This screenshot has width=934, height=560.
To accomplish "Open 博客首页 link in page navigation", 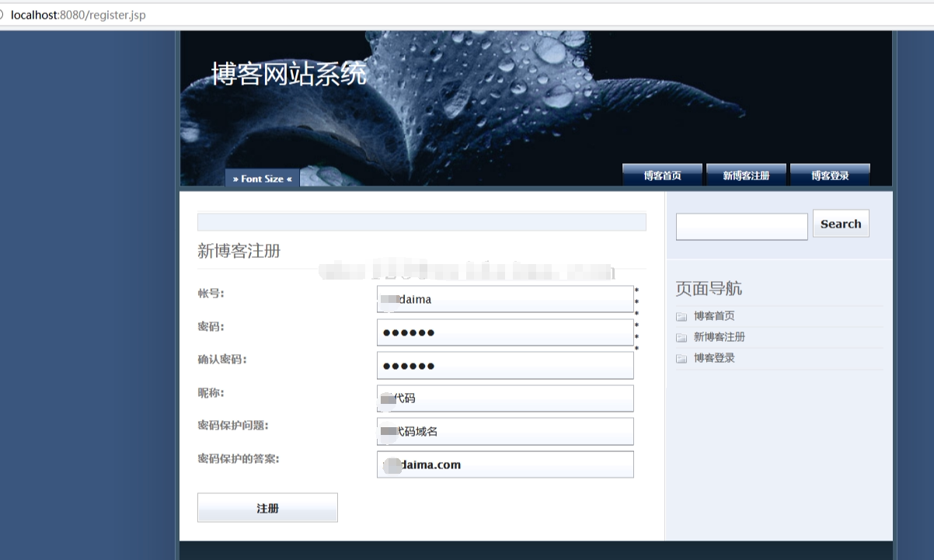I will [714, 316].
